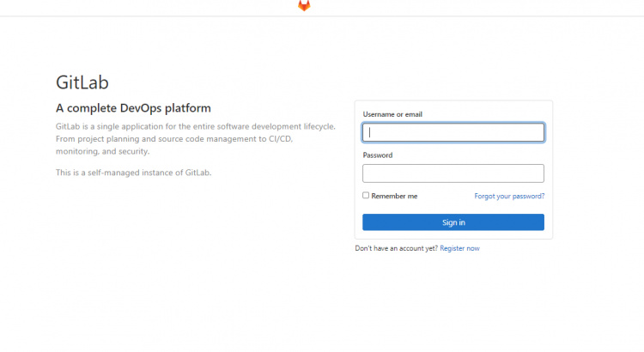Click the 'Username or email' label
Screen dimensions: 644x352
click(392, 114)
